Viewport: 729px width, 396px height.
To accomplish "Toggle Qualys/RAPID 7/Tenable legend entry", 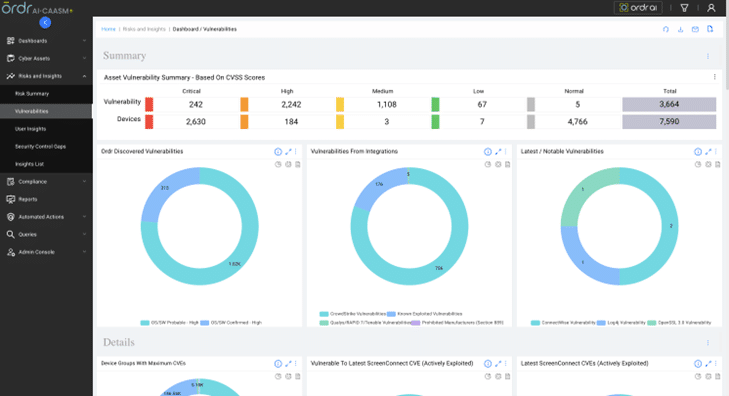I will (365, 323).
